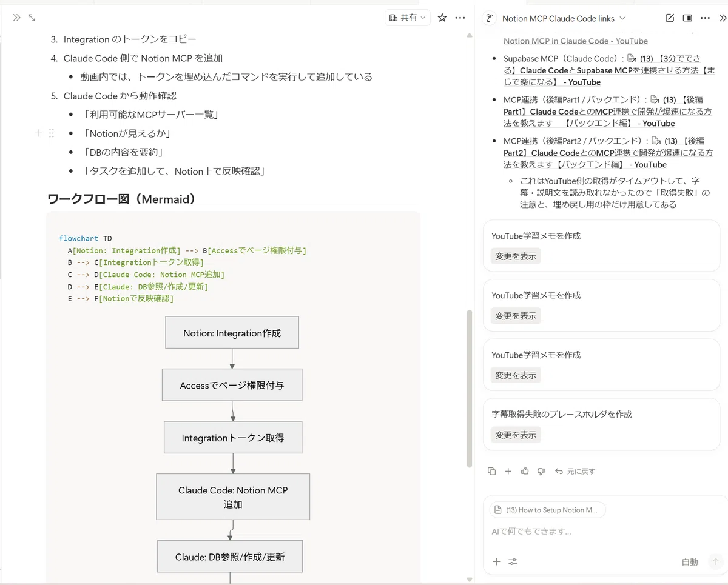The image size is (728, 585).
Task: Click scrollbar up arrow of page
Action: click(469, 35)
